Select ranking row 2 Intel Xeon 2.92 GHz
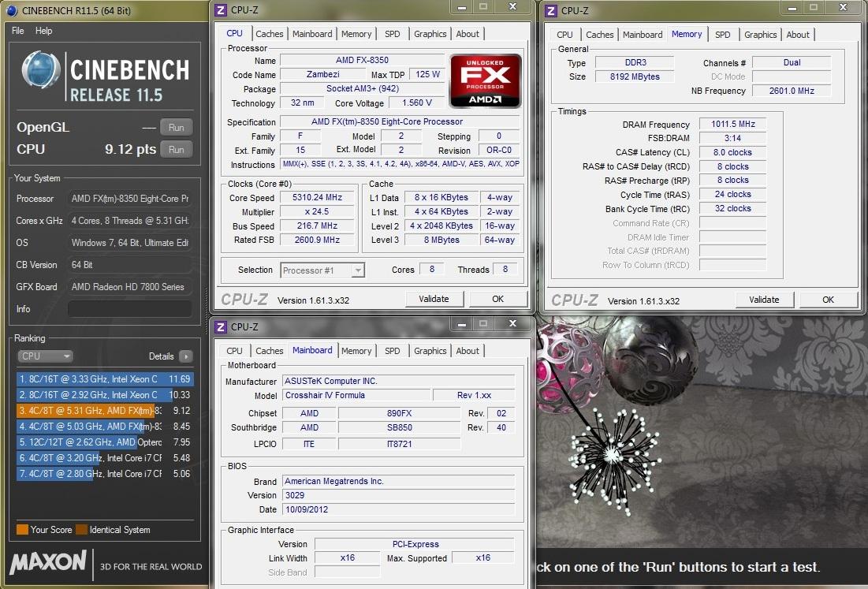 point(105,395)
